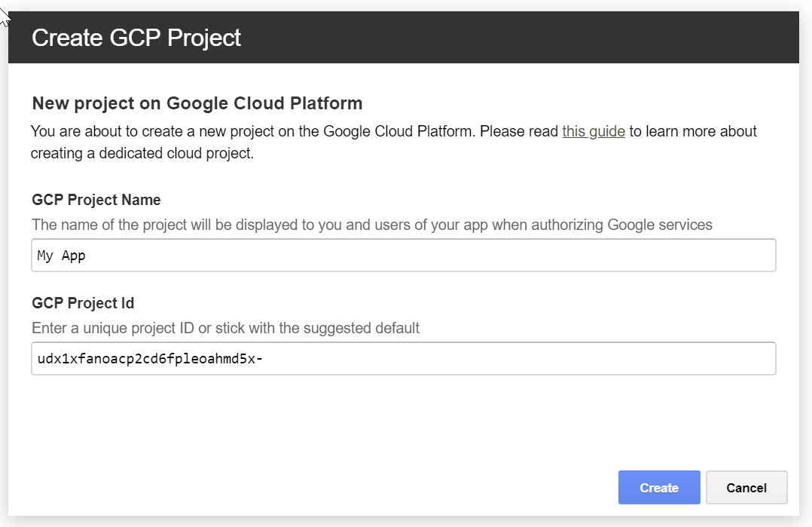
Task: Click the Create button
Action: [658, 487]
